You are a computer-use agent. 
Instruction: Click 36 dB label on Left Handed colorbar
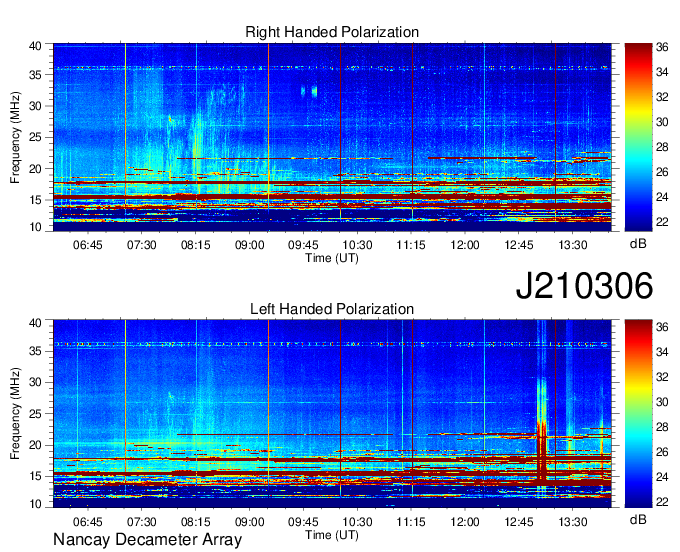tap(662, 327)
